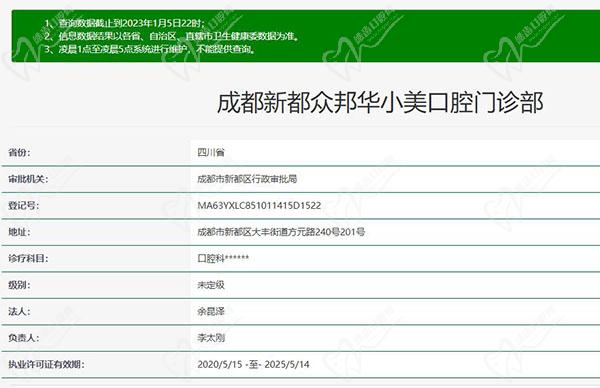Select registration number MA63YXLC851011415D1522
The width and height of the screenshot is (600, 388).
pyautogui.click(x=259, y=205)
